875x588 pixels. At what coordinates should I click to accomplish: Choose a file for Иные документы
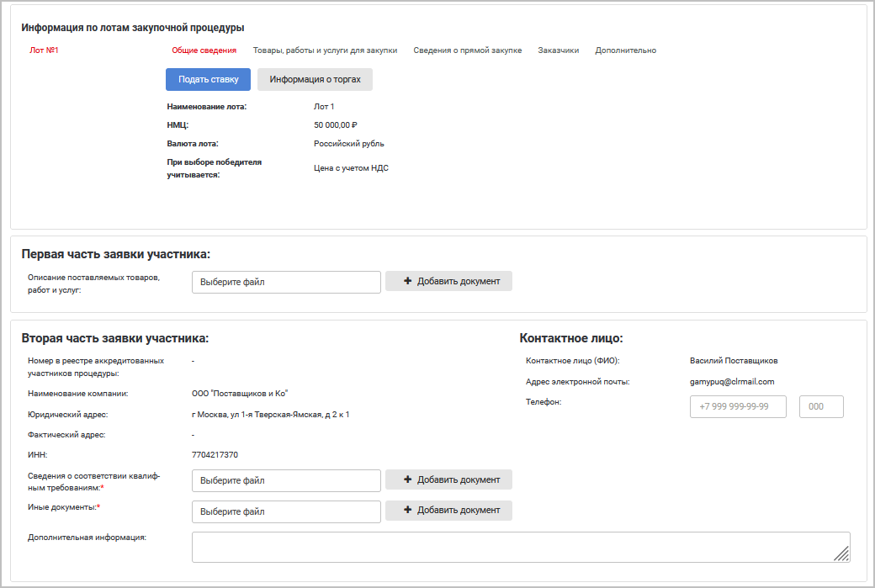(x=286, y=511)
